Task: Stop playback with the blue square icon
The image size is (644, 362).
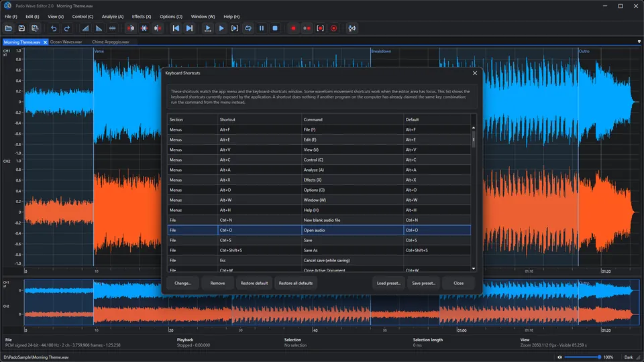Action: coord(275,28)
